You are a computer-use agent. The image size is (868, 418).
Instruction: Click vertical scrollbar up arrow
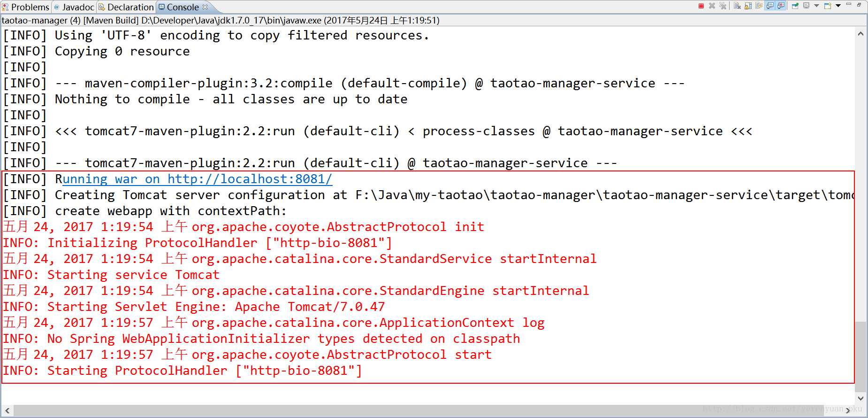click(x=860, y=34)
